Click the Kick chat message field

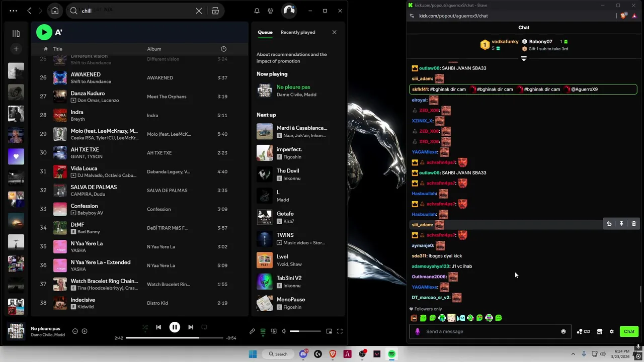click(491, 332)
